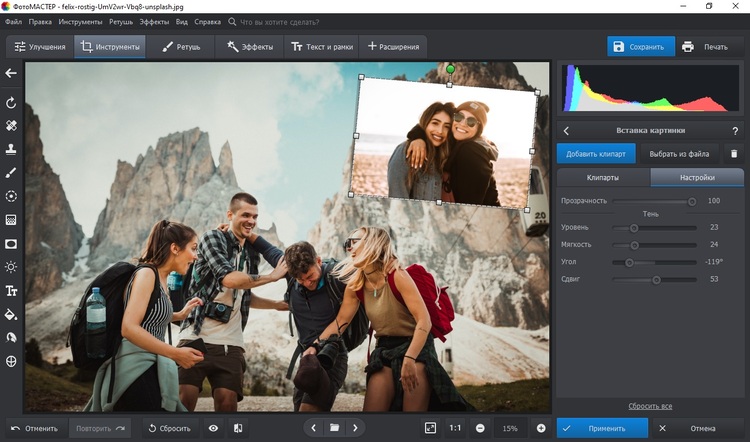Switch to the Клипарты tab
This screenshot has height=442, width=750.
602,178
